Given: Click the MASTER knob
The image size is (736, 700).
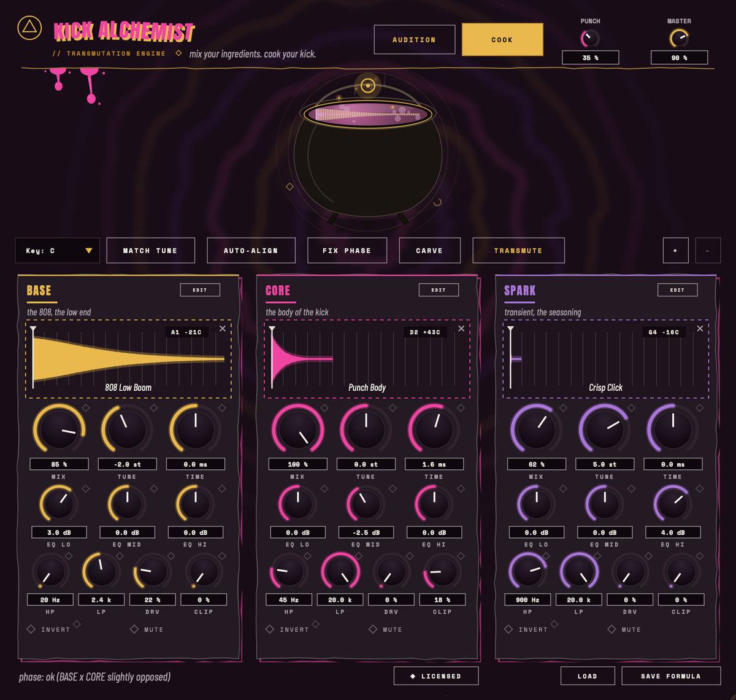Looking at the screenshot, I should coord(679,39).
